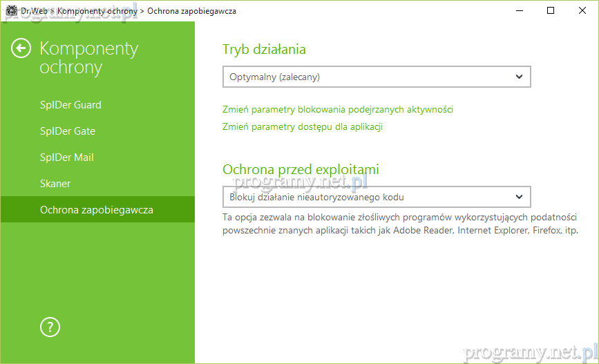The width and height of the screenshot is (599, 364).
Task: Open the Skaner section
Action: point(55,184)
